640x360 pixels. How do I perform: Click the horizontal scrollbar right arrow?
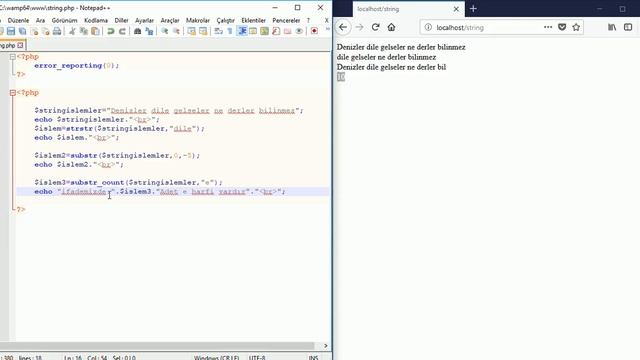[x=325, y=346]
